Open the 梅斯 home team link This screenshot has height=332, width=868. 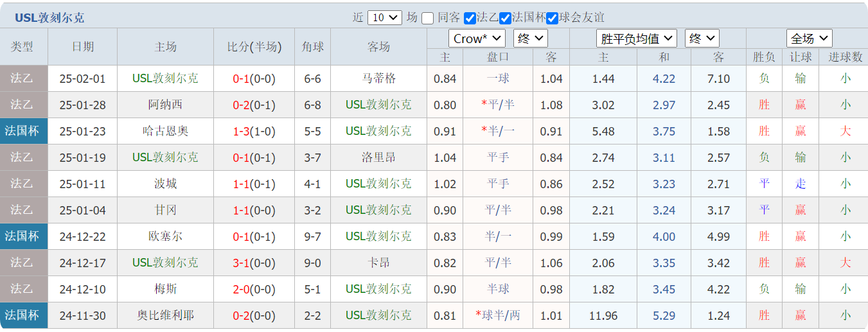165,290
